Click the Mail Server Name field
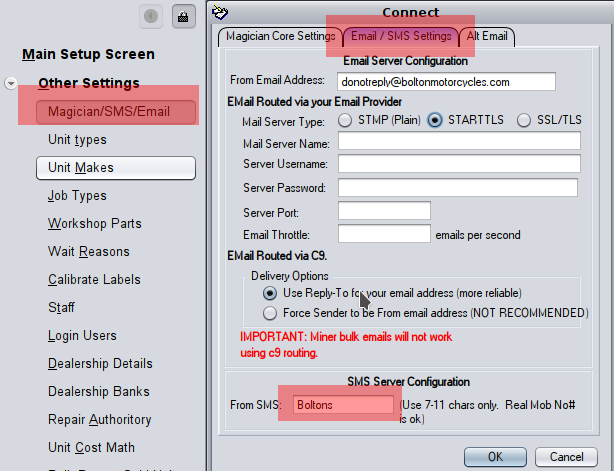Viewport: 614px width, 471px height. click(x=459, y=141)
